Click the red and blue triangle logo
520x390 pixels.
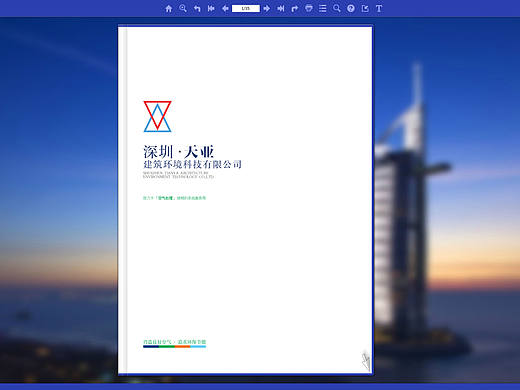tap(157, 116)
